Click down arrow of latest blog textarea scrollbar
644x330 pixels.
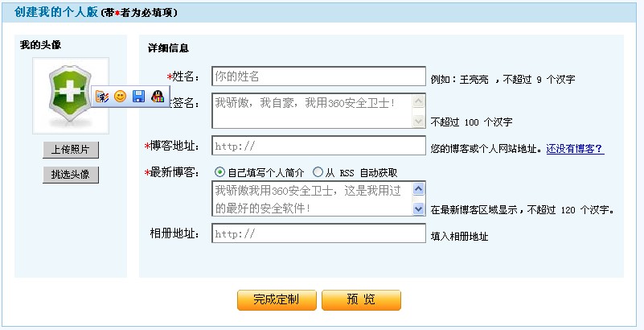click(x=418, y=208)
